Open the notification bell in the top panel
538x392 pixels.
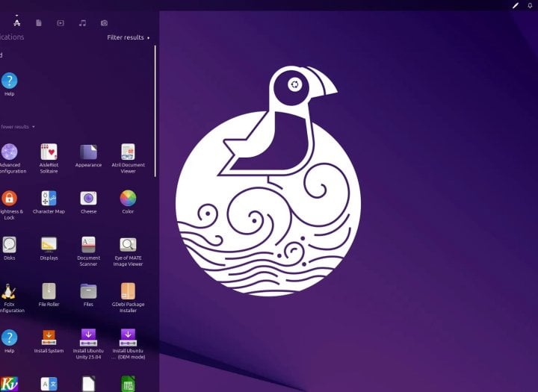530,5
